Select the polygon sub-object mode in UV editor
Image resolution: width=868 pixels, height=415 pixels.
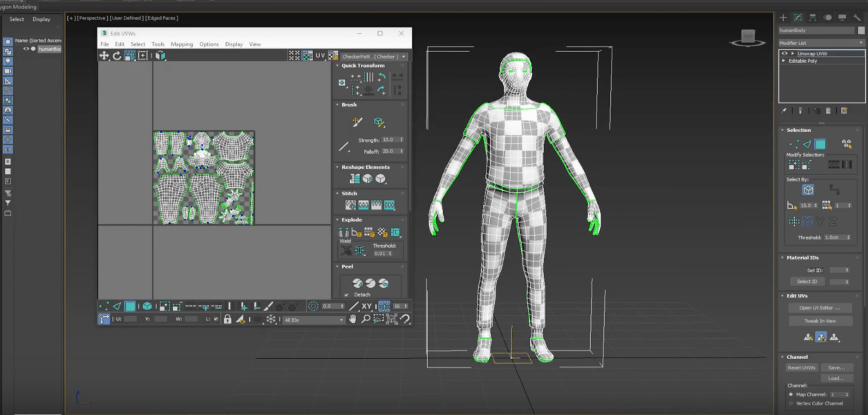(x=130, y=306)
